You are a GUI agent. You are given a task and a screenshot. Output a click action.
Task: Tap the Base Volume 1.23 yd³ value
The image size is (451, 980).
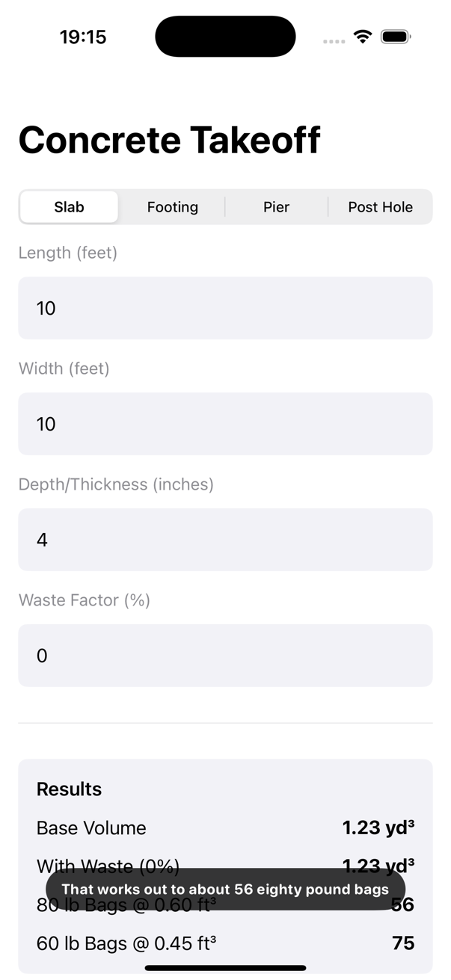tap(378, 828)
